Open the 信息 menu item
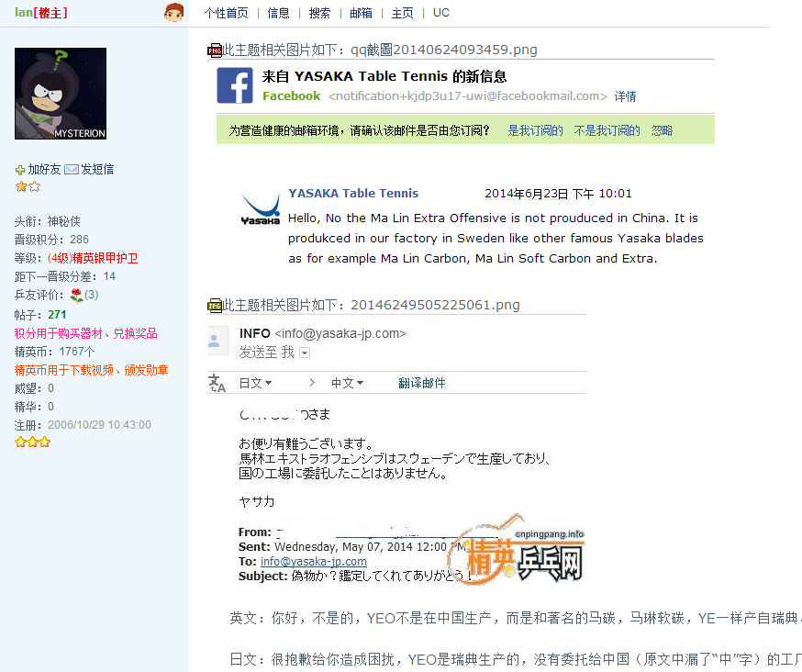The image size is (802, 672). coord(278,13)
